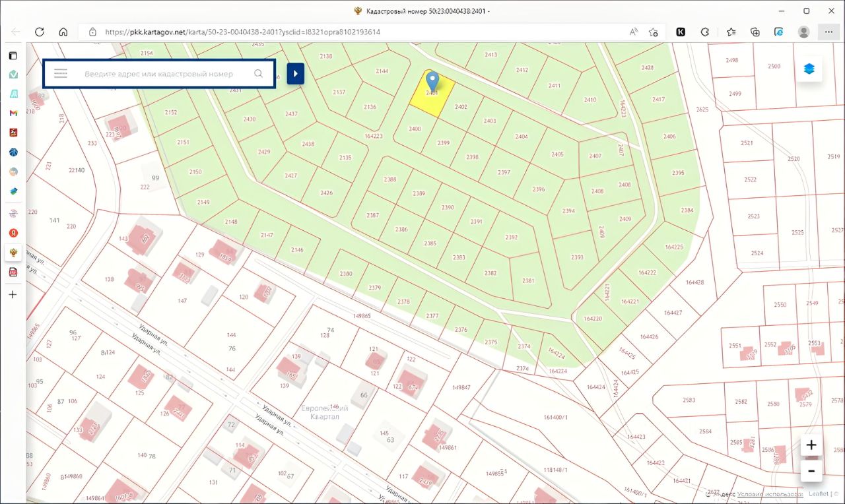This screenshot has height=504, width=845.
Task: Open browser collections
Action: point(755,32)
